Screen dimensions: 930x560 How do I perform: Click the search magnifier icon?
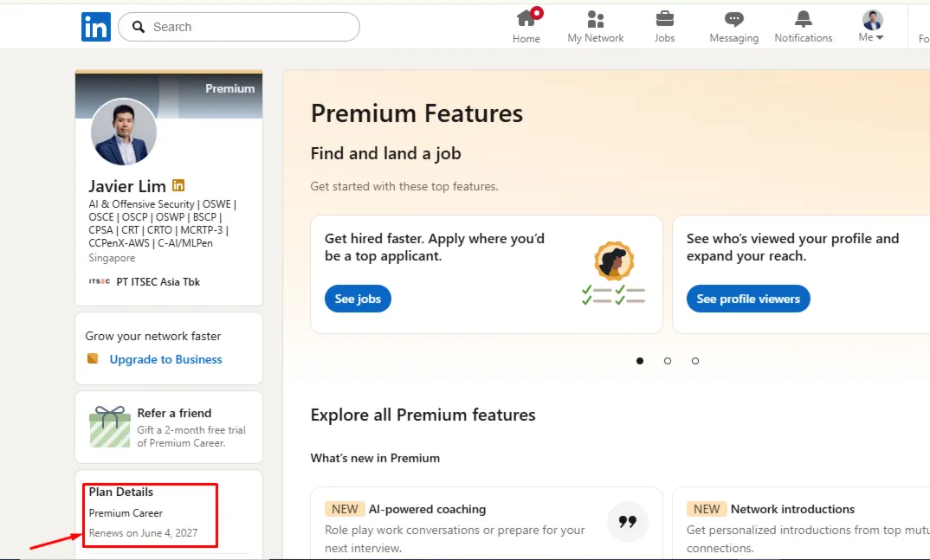(x=139, y=27)
